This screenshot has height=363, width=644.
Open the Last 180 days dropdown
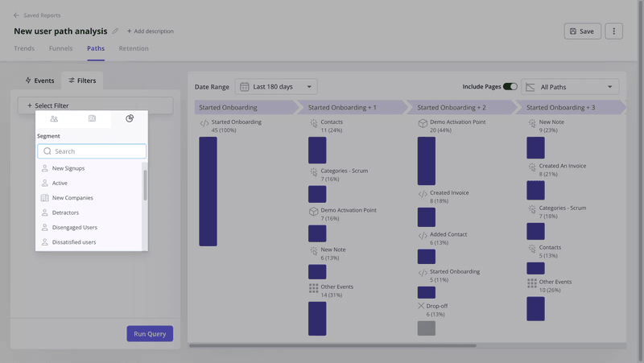click(277, 87)
